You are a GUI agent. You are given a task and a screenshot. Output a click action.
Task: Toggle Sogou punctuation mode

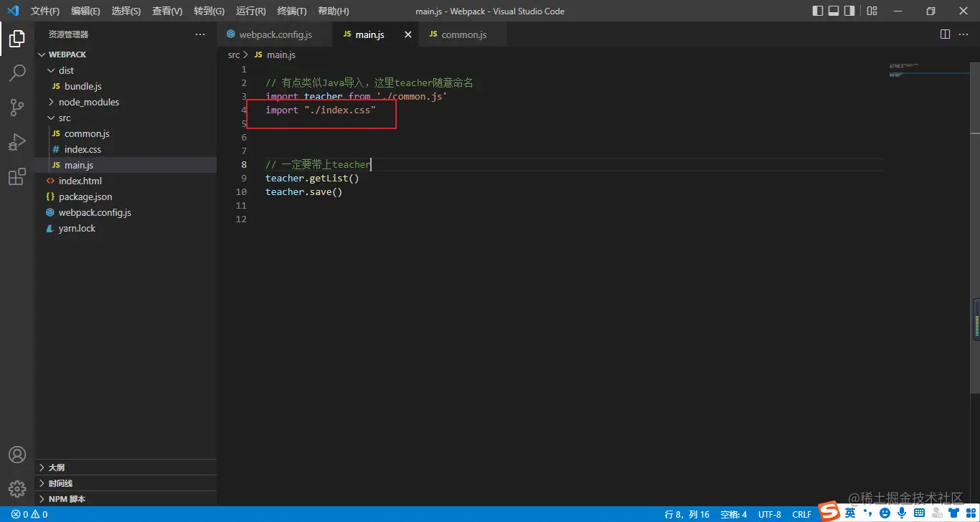(x=867, y=513)
